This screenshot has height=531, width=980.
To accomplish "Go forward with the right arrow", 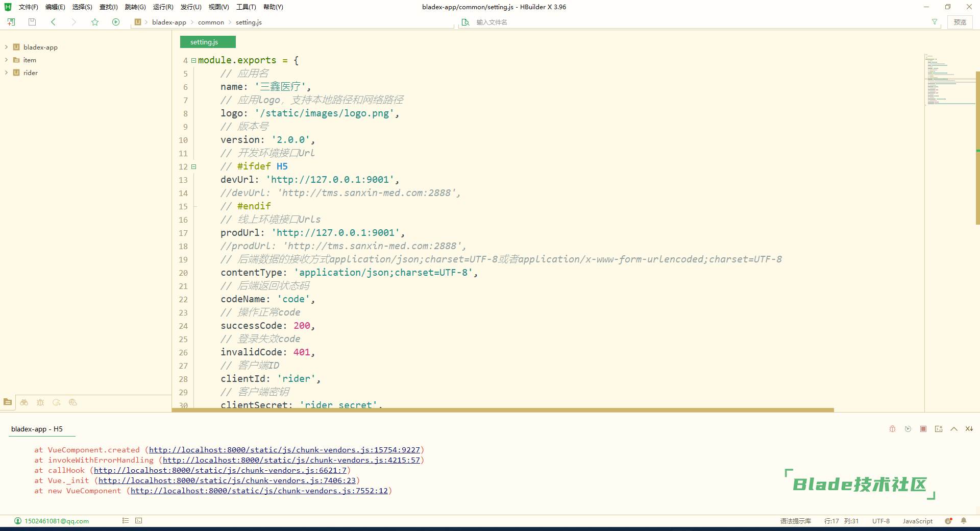I will click(74, 22).
